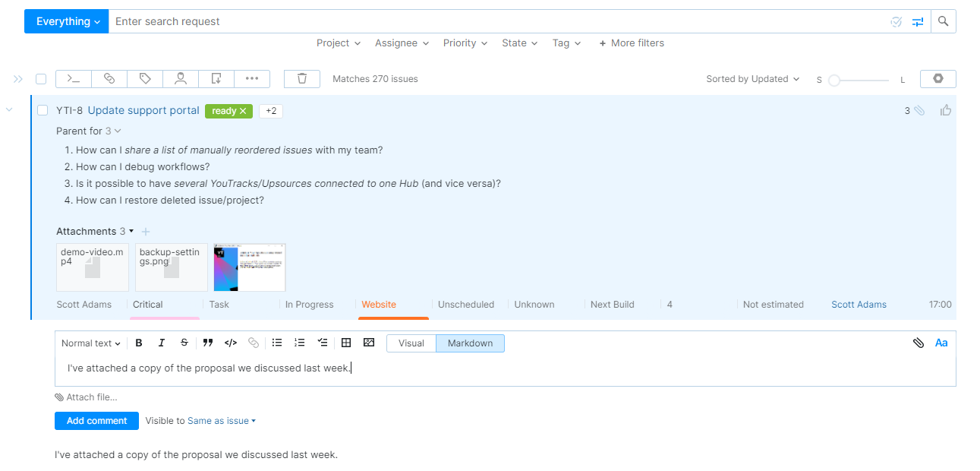
Task: Expand the Priority filter dropdown
Action: point(465,43)
